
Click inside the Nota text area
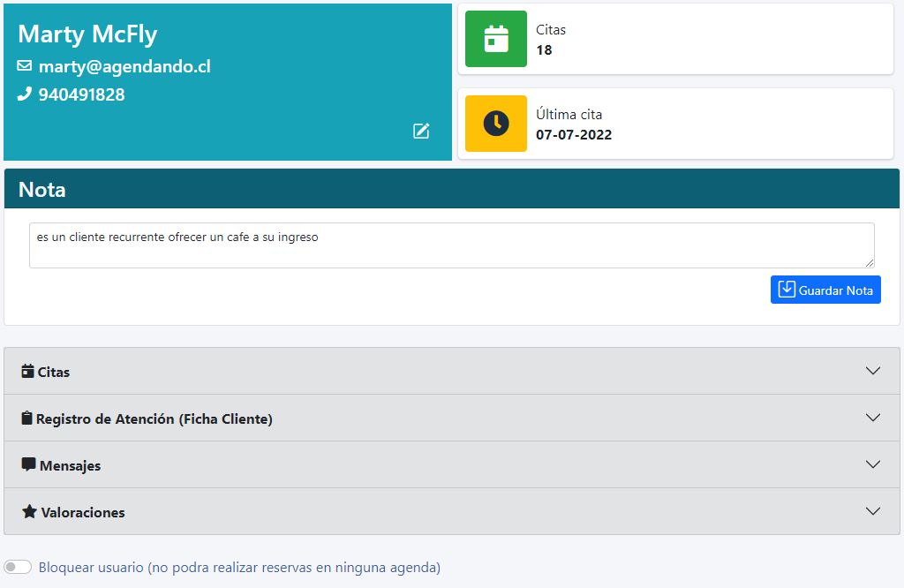point(451,245)
